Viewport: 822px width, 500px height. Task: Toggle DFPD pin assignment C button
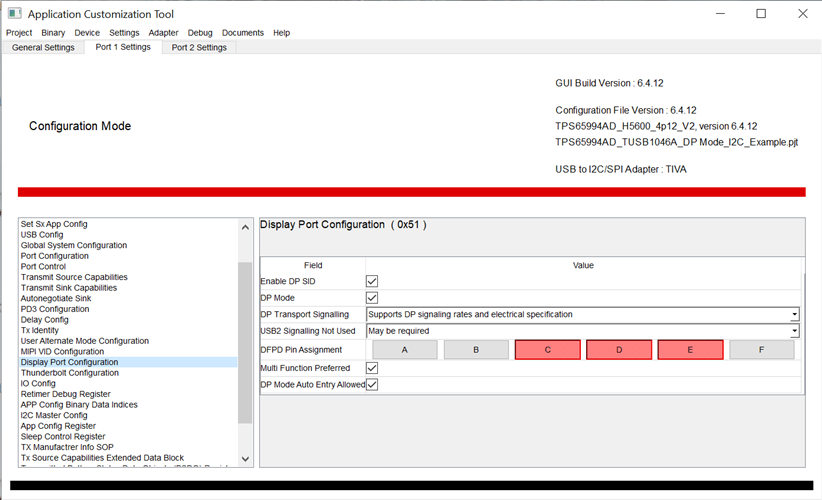(547, 350)
